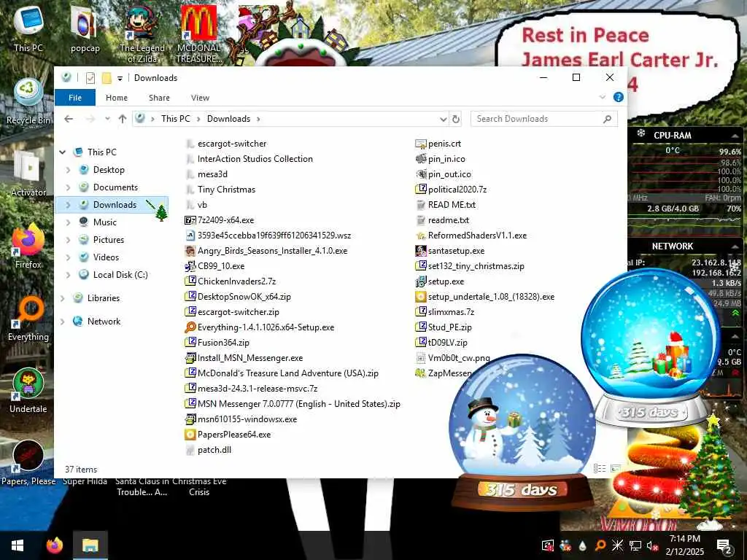
Task: Expand the Libraries tree node
Action: coord(63,298)
